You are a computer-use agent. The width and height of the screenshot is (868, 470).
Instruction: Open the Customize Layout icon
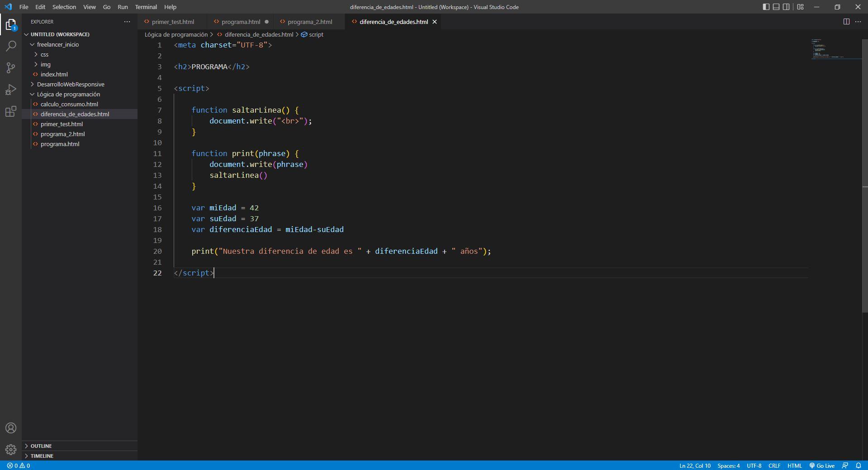click(x=800, y=7)
